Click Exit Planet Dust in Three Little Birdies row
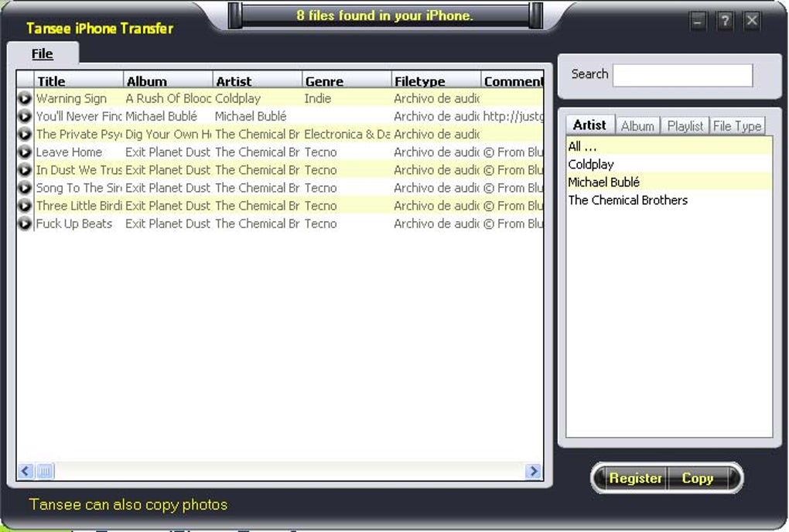 click(168, 206)
